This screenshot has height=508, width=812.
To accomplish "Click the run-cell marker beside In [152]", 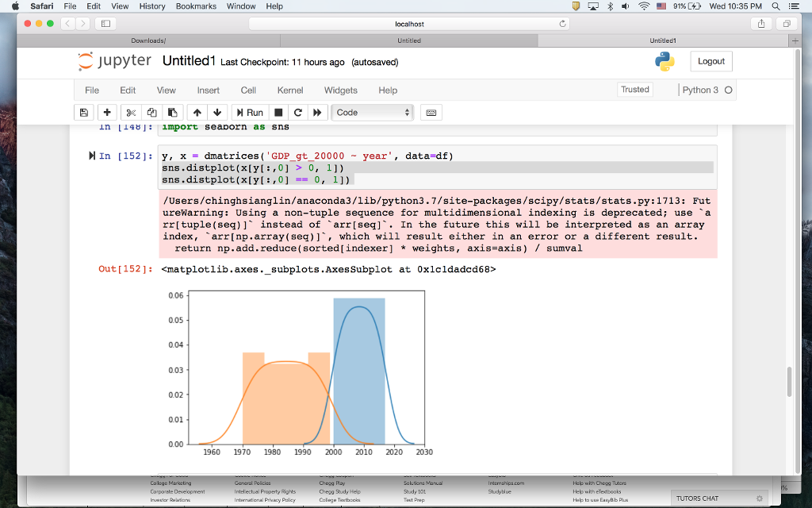I will click(x=92, y=156).
